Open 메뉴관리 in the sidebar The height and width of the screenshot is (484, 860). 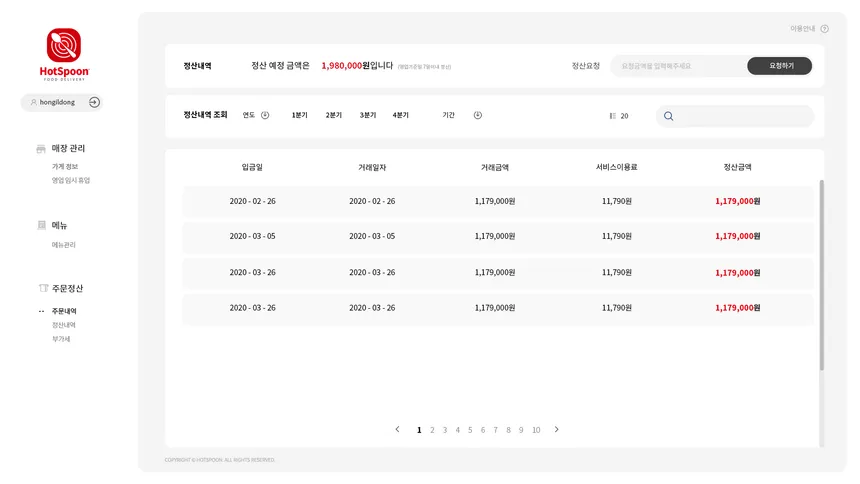click(64, 245)
